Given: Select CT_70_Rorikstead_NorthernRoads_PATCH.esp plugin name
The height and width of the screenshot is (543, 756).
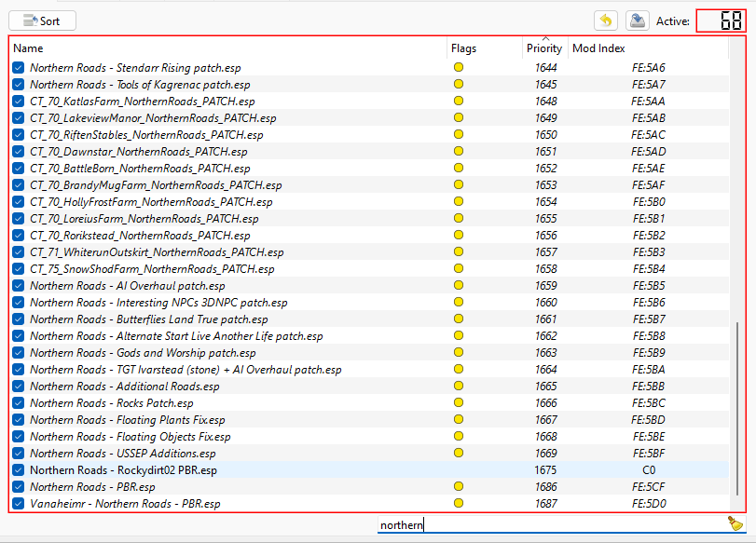Looking at the screenshot, I should [140, 235].
